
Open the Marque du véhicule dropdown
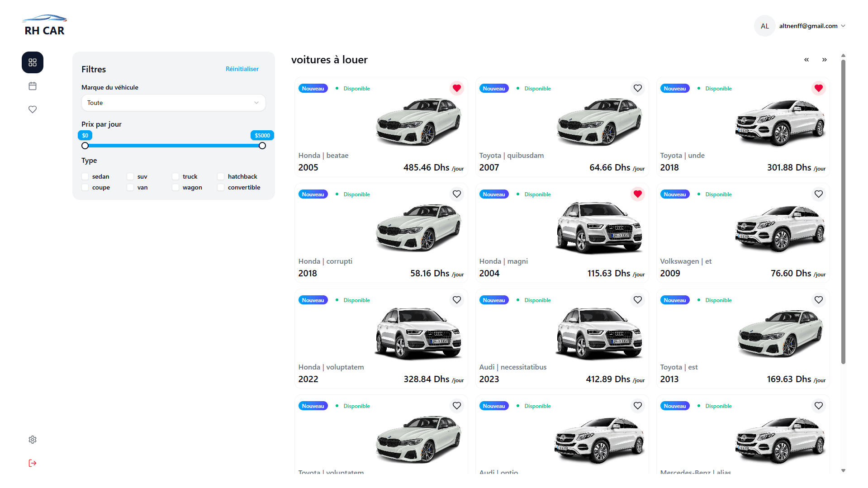[173, 103]
